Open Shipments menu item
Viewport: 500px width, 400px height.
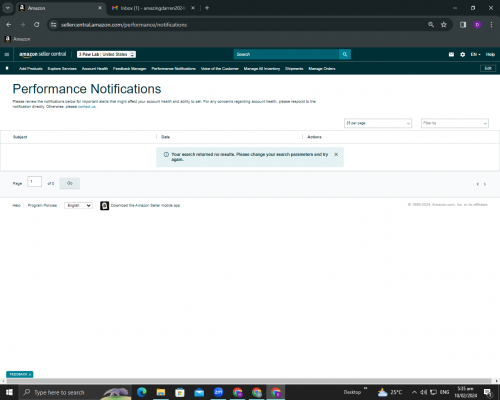[x=294, y=69]
